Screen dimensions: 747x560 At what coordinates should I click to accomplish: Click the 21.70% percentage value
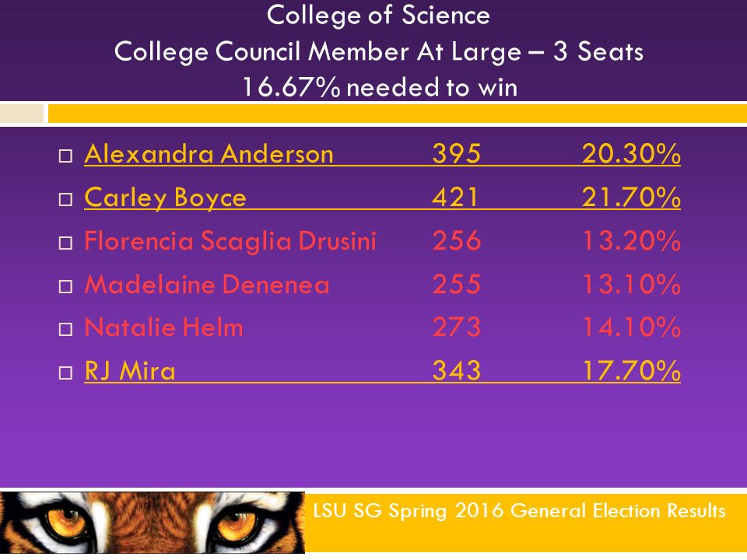click(631, 197)
